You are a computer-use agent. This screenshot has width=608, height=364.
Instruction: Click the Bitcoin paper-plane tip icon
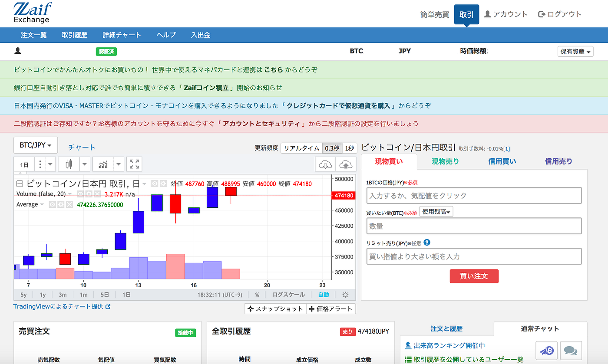(x=547, y=350)
